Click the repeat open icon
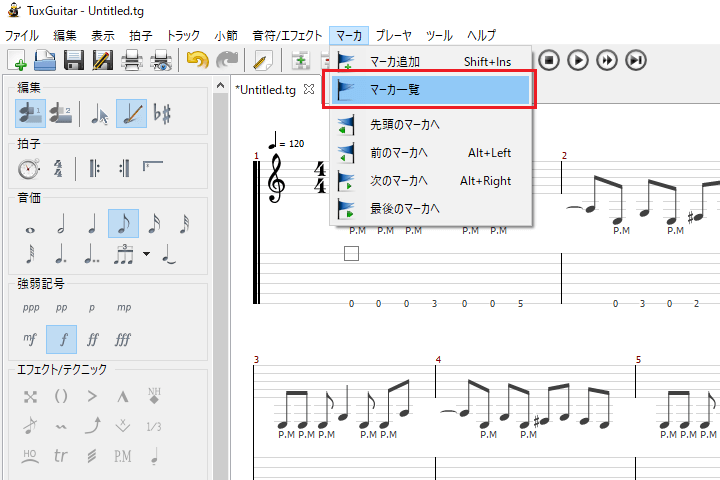Viewport: 720px width, 480px height. (x=94, y=169)
